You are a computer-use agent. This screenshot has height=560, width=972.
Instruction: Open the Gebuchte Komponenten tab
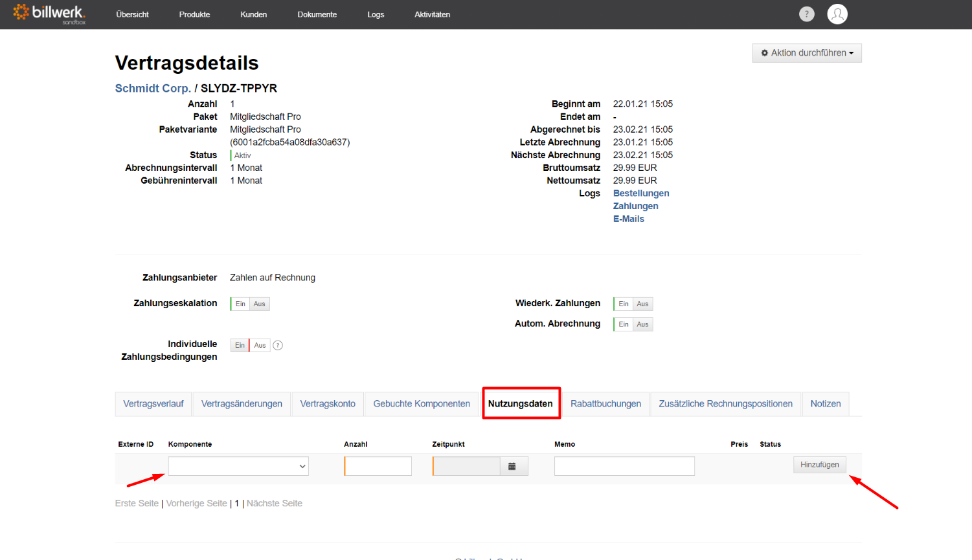click(x=422, y=404)
